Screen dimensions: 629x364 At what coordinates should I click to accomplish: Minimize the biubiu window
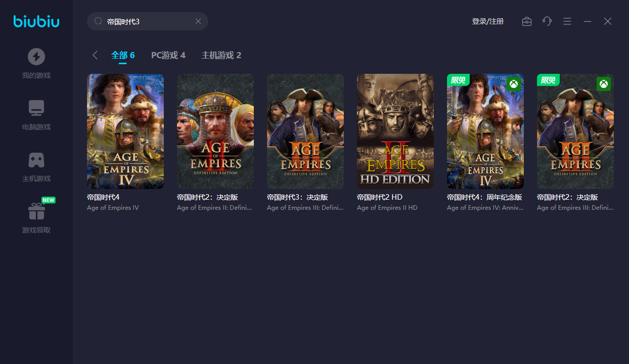(x=588, y=21)
